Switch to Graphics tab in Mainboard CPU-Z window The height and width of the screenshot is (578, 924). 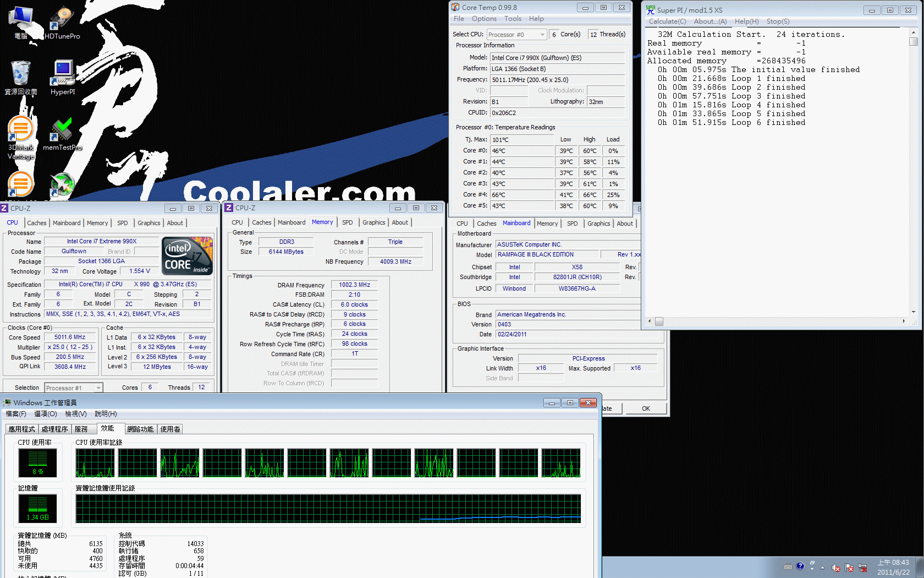click(x=598, y=223)
